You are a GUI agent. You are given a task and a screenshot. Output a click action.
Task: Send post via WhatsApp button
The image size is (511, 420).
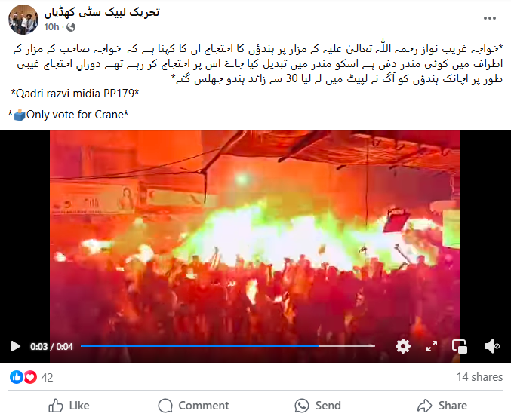(318, 406)
